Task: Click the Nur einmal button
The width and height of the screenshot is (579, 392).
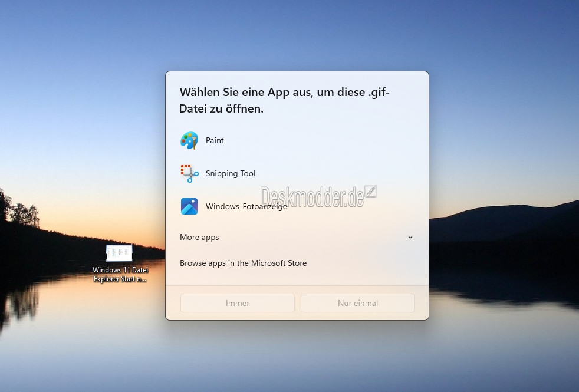Action: [x=358, y=303]
